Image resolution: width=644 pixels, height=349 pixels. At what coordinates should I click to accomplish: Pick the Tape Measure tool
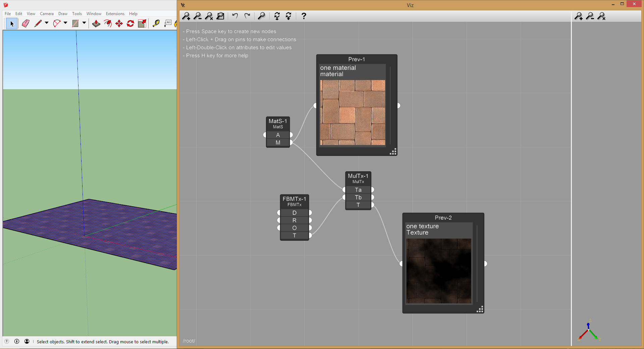156,23
